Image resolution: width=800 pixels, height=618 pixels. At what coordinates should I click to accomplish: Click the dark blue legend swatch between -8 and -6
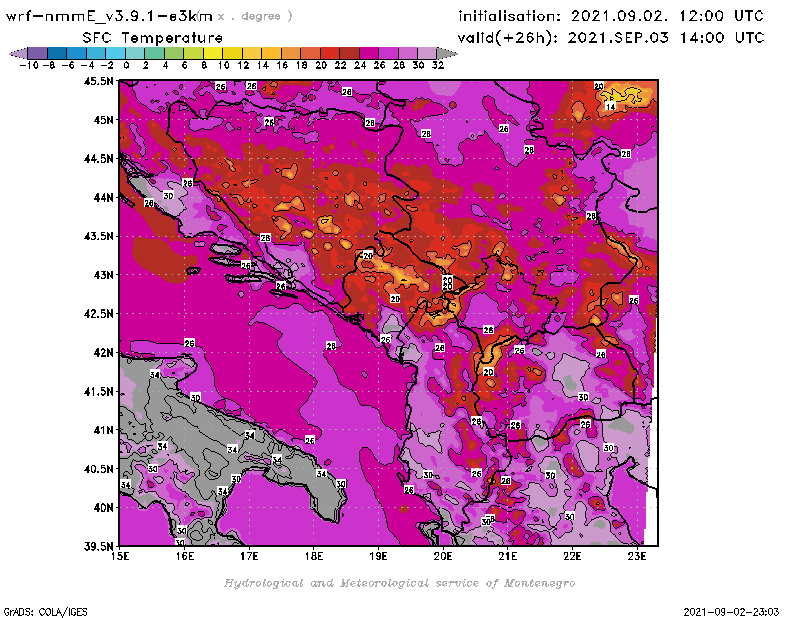pyautogui.click(x=57, y=54)
